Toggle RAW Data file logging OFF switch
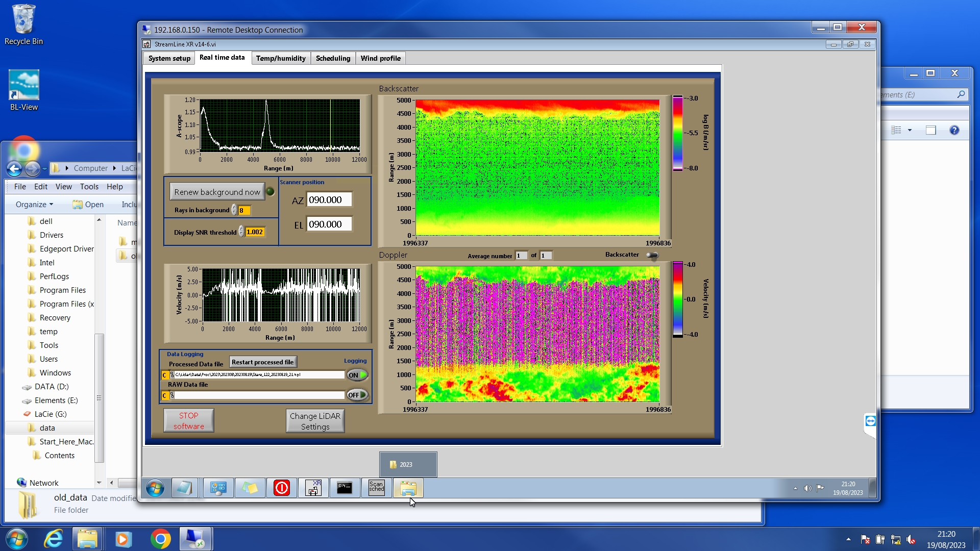This screenshot has height=551, width=980. [x=357, y=395]
